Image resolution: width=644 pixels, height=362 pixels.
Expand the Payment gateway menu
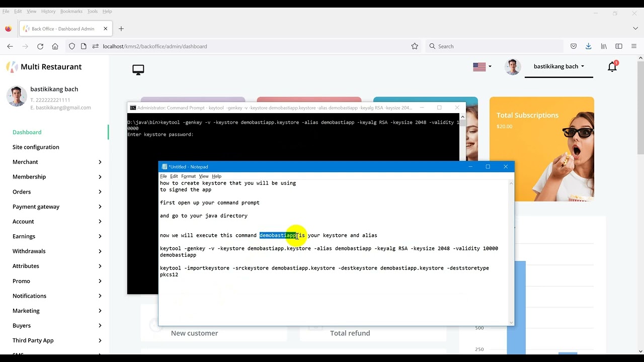(57, 207)
